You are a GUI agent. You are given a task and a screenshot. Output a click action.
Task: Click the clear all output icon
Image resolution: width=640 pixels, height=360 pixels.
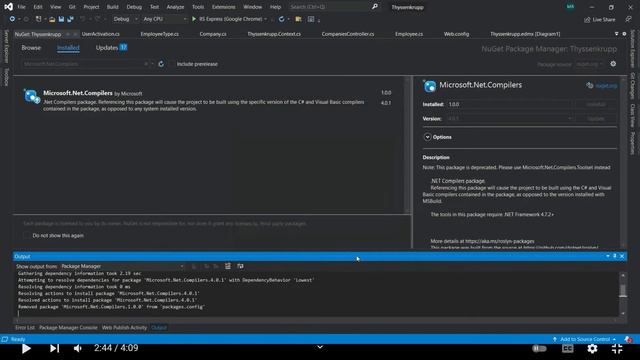pos(228,266)
